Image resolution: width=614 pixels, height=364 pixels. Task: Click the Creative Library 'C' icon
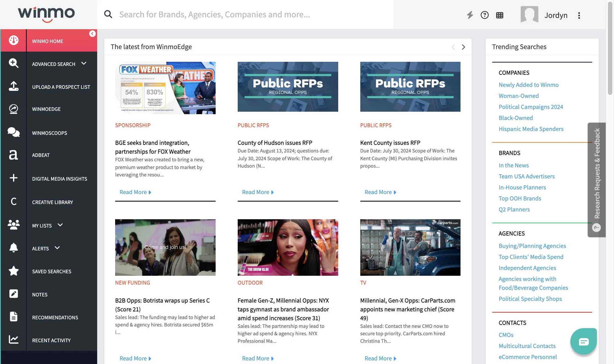tap(14, 202)
